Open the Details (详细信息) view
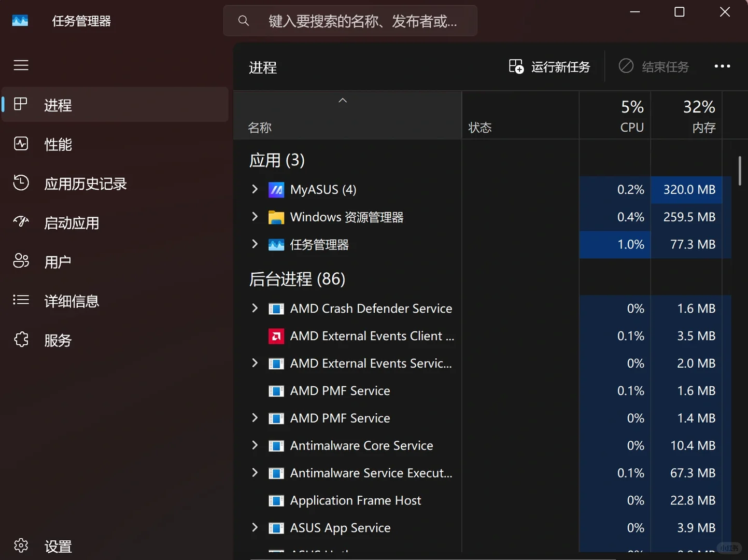Screen dimensions: 748x560 71,301
